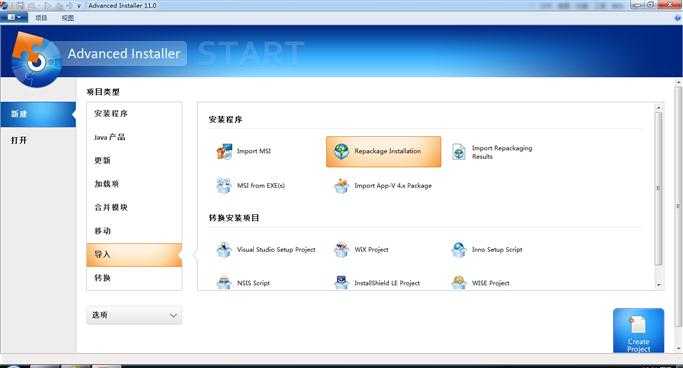
Task: Select the 安装程序 project category
Action: click(x=134, y=114)
